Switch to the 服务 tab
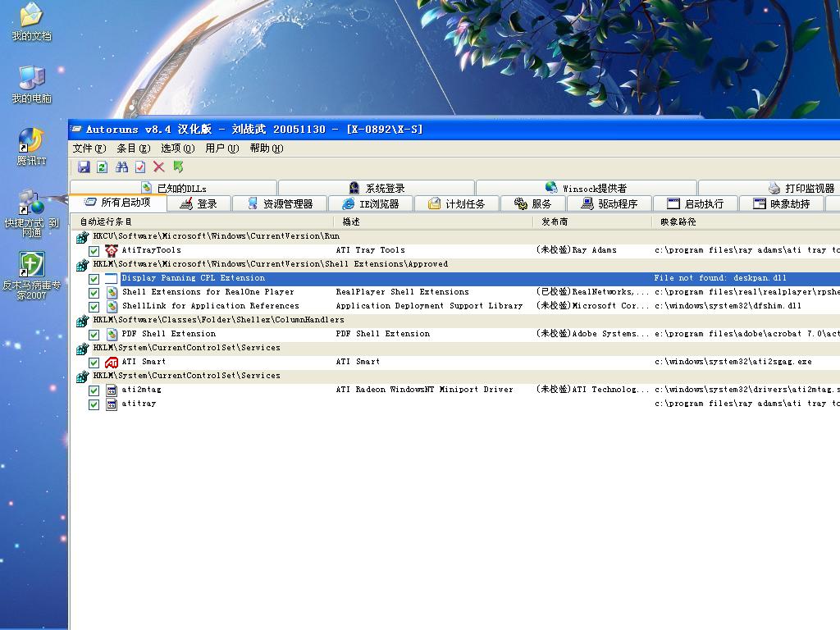Image resolution: width=840 pixels, height=630 pixels. click(532, 204)
